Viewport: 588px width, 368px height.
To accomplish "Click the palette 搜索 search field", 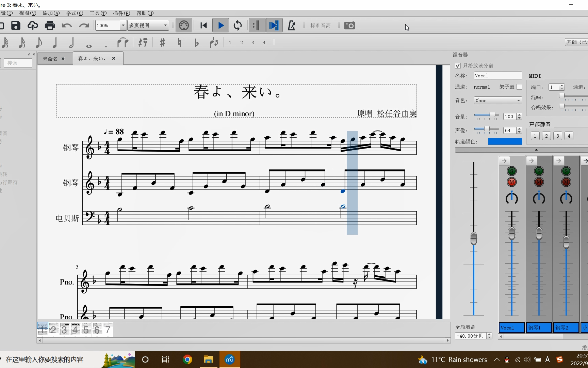I will point(18,63).
